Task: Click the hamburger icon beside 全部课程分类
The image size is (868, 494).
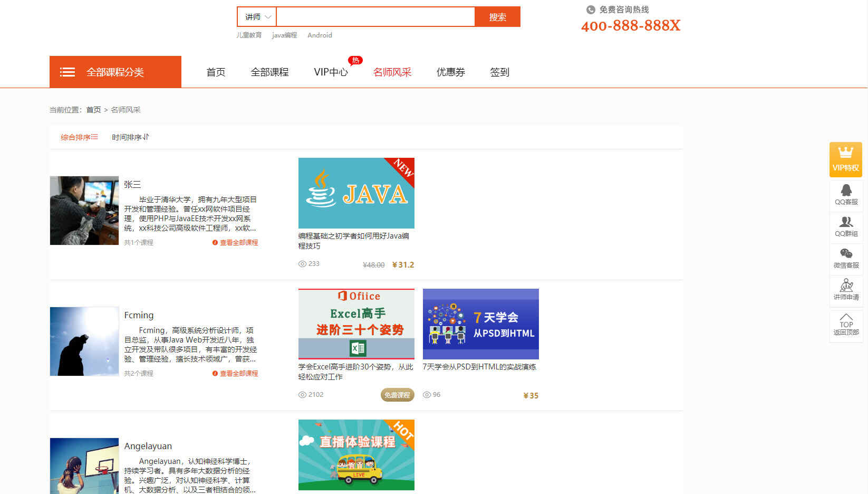Action: 67,72
